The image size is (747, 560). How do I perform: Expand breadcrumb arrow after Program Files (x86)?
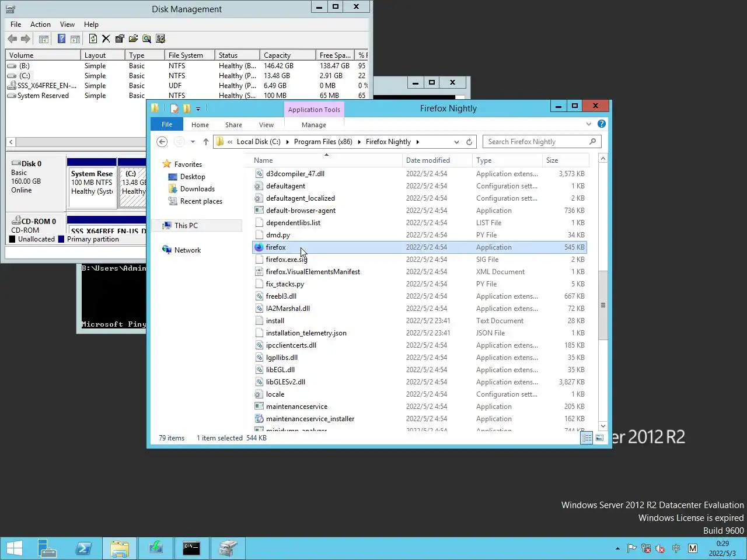[x=359, y=142]
